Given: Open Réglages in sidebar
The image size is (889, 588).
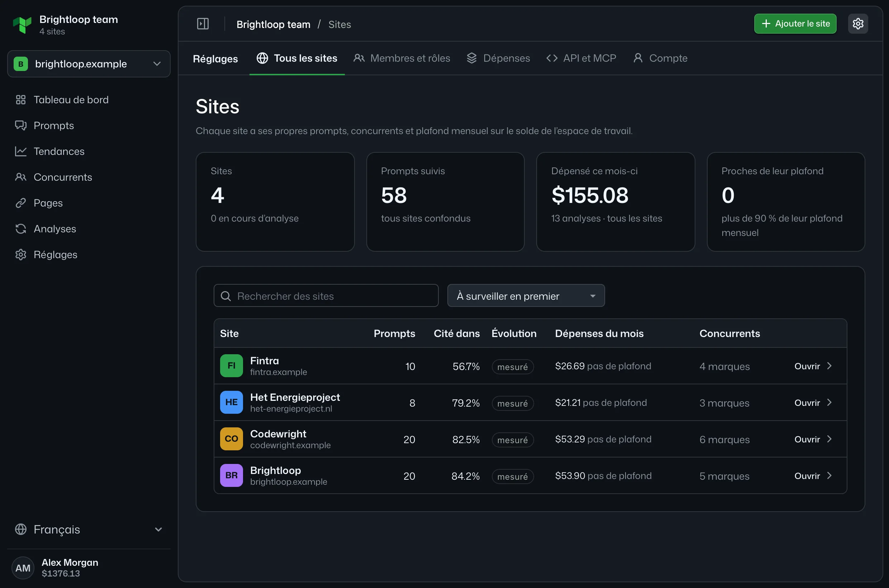Looking at the screenshot, I should tap(89, 255).
